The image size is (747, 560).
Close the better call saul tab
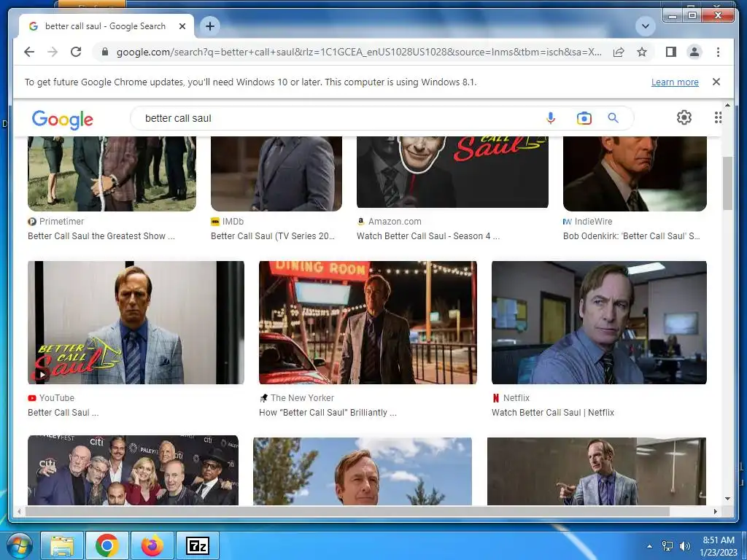click(182, 26)
